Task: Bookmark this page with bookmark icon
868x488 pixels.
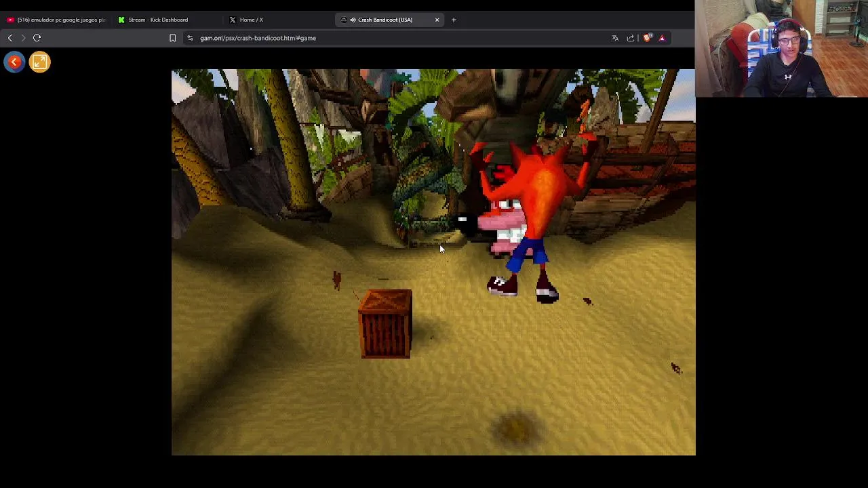Action: (x=172, y=38)
